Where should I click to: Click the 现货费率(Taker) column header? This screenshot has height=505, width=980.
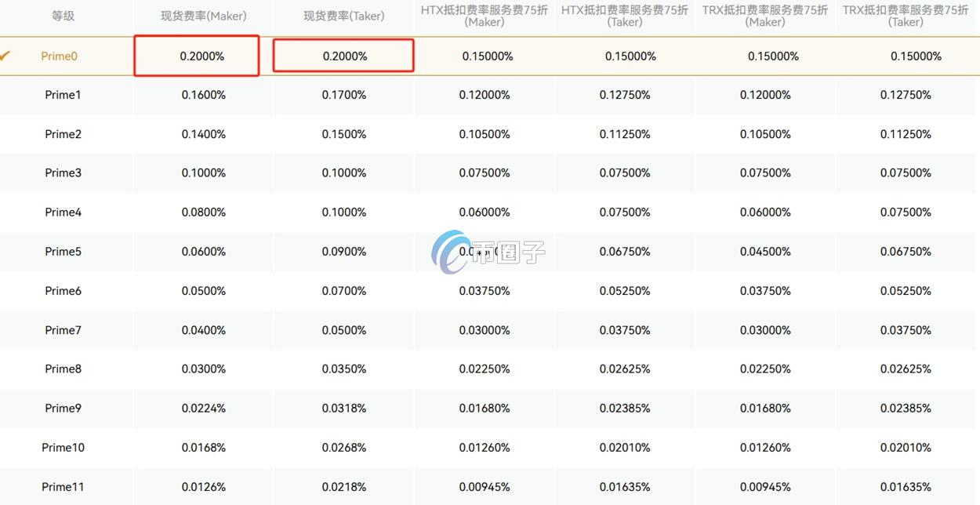point(344,16)
